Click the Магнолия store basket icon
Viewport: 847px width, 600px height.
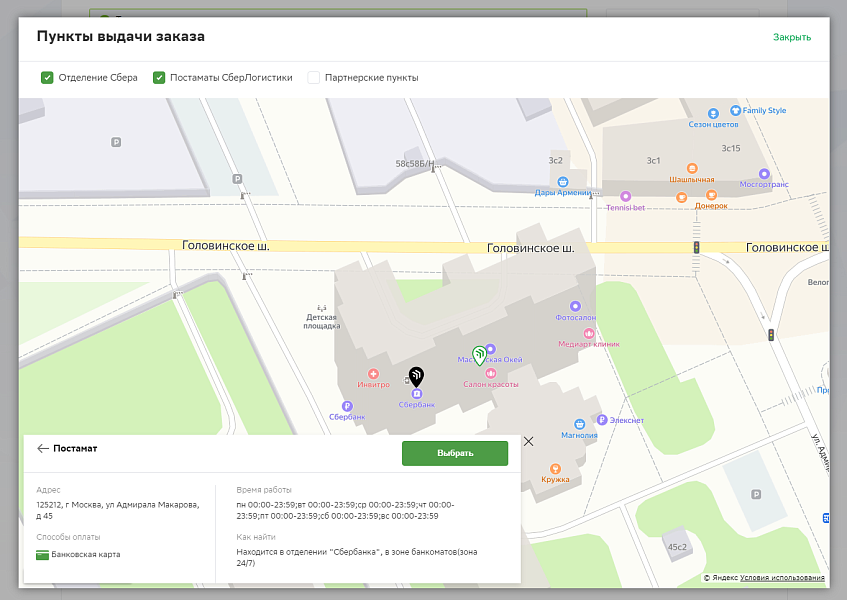tap(579, 424)
